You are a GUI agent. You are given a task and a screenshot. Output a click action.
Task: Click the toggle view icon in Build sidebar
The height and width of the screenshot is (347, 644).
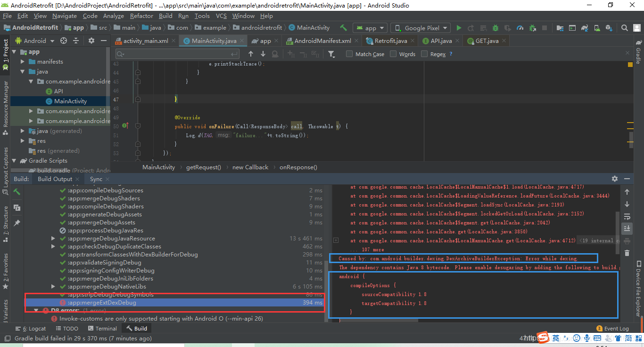[x=17, y=208]
